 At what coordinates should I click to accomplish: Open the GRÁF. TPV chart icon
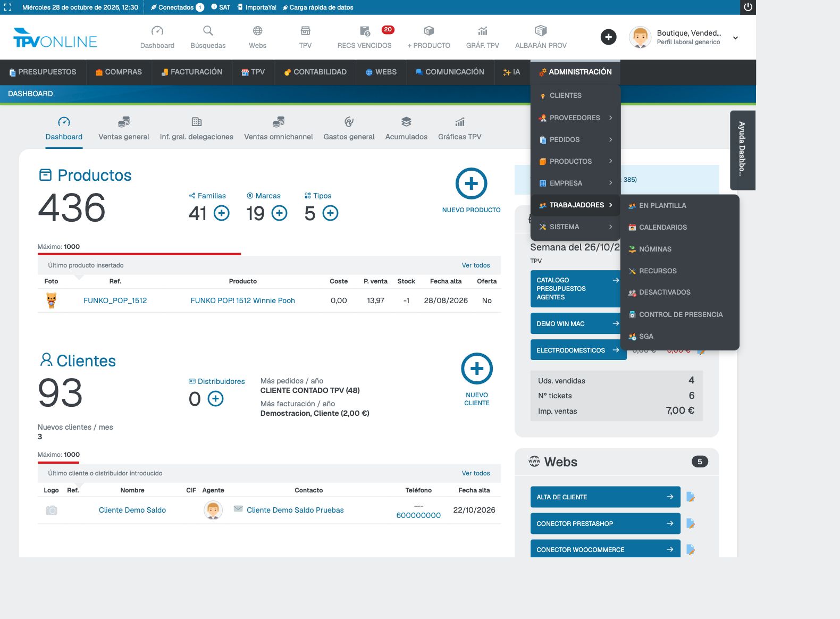483,31
